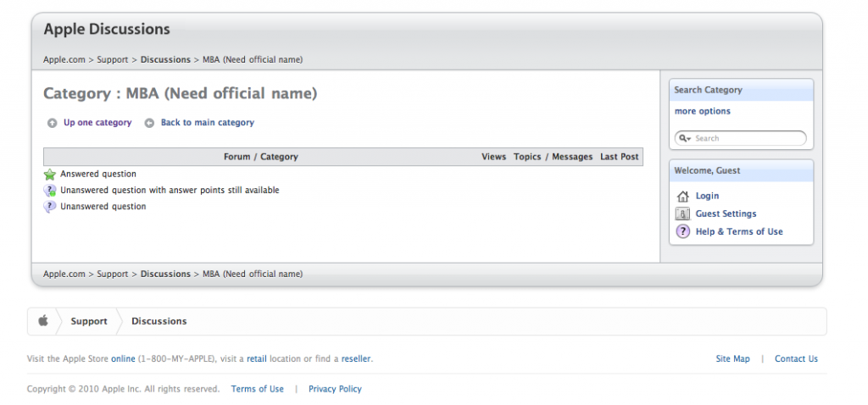Click Apple.com in the top breadcrumb
This screenshot has height=405, width=868.
click(x=64, y=60)
